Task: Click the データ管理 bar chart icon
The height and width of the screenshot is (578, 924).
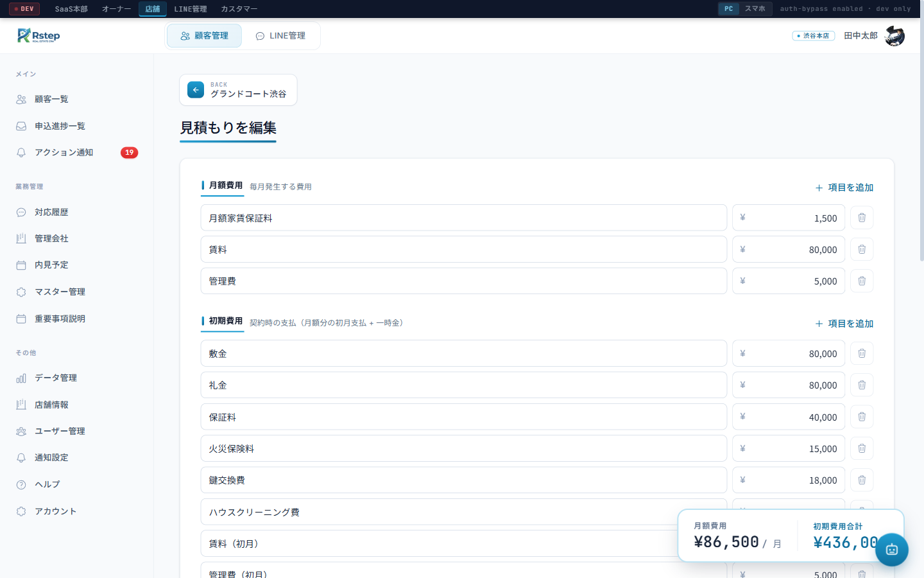Action: coord(21,378)
